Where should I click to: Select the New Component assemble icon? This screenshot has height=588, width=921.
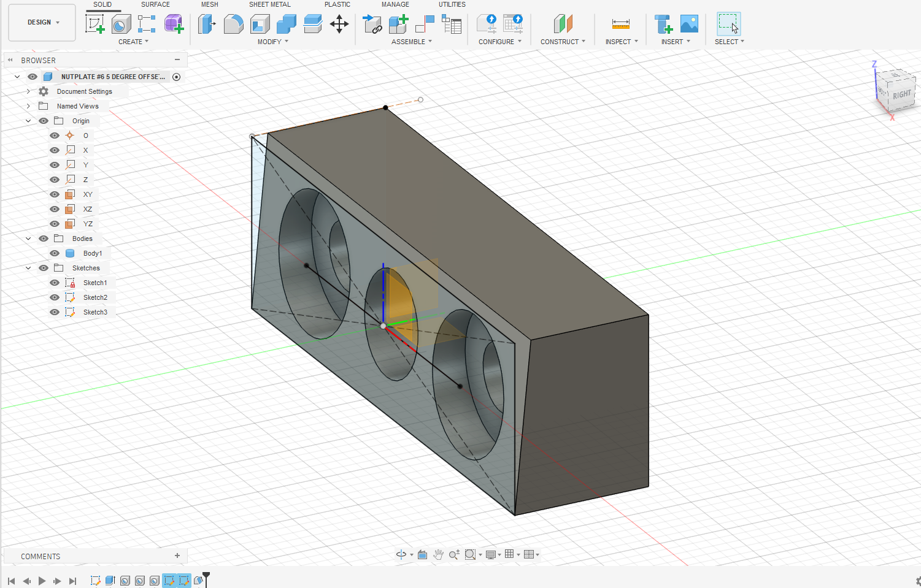398,24
